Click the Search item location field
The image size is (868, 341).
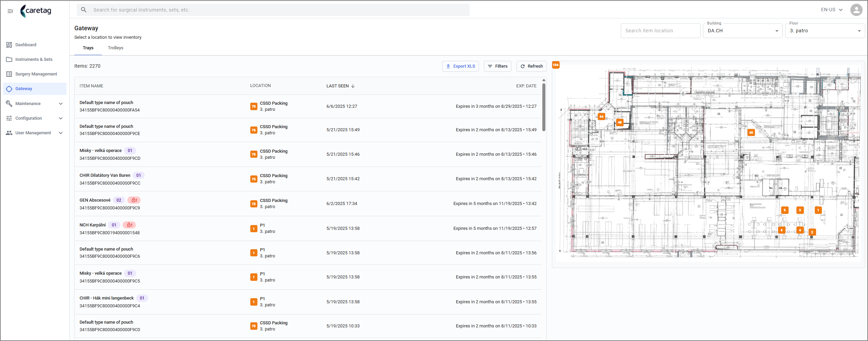[x=660, y=31]
